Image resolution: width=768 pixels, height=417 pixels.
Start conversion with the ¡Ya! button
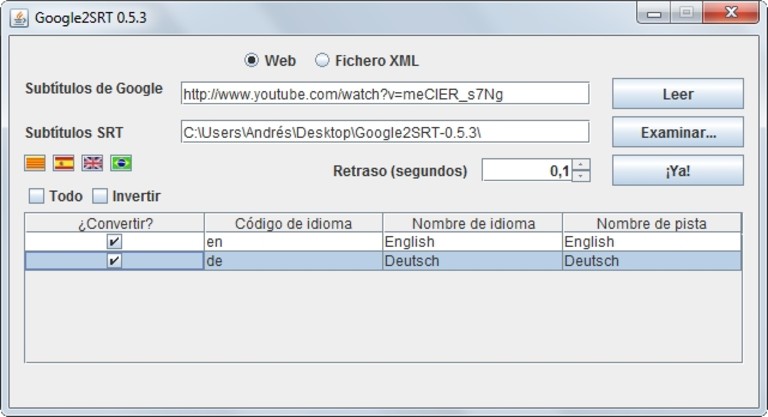[x=678, y=171]
